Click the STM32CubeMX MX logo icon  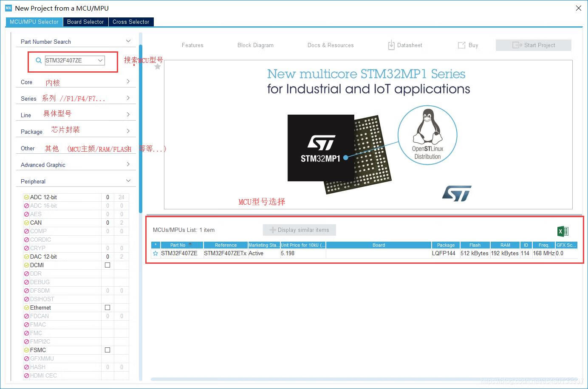point(8,8)
